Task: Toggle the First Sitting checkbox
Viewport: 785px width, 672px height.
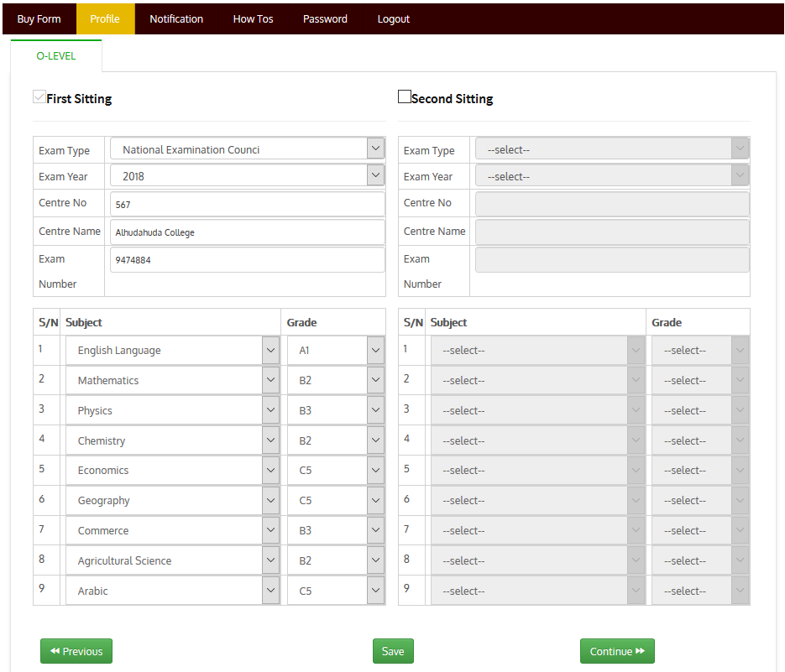Action: tap(39, 96)
